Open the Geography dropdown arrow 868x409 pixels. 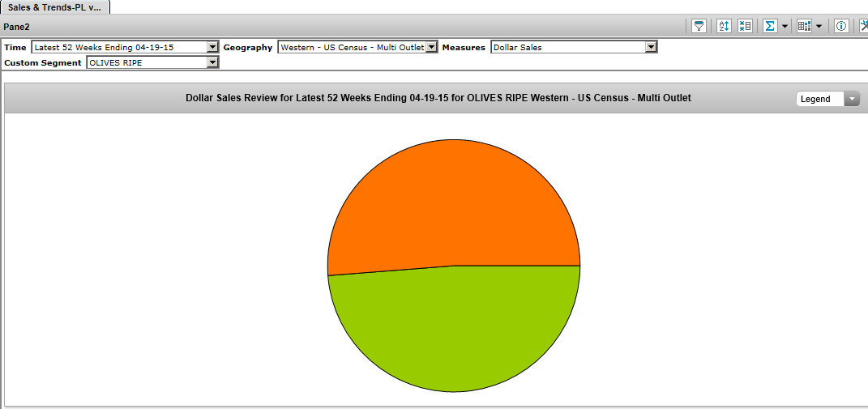pos(432,47)
